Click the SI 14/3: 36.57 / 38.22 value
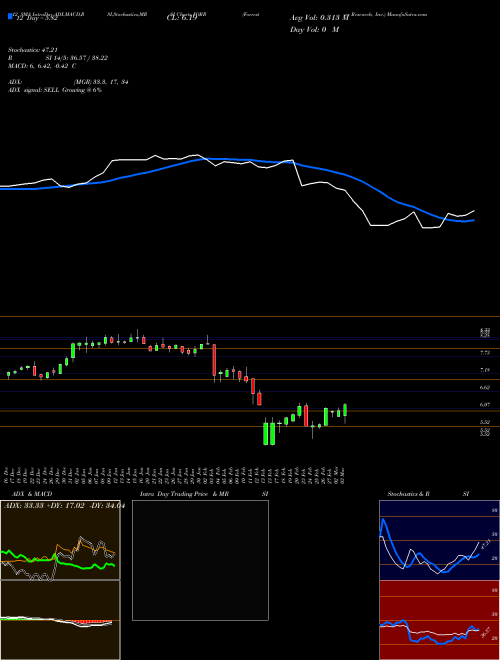500x660 pixels. tap(77, 58)
